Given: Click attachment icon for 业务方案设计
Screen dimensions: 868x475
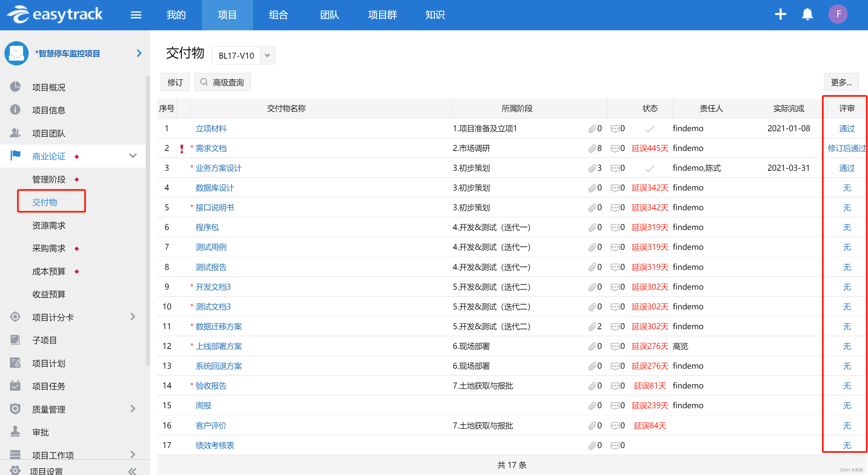Looking at the screenshot, I should [592, 168].
